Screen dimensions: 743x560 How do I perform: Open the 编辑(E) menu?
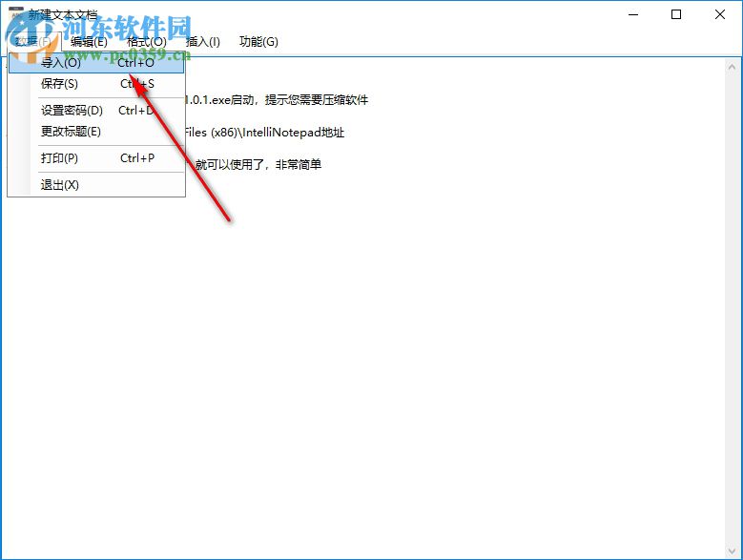pyautogui.click(x=89, y=42)
